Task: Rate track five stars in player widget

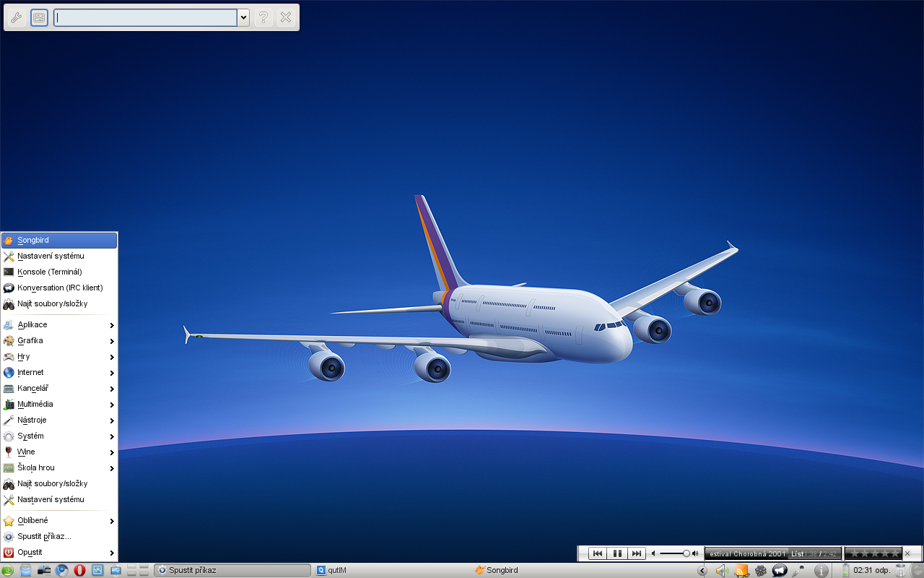Action: tap(896, 553)
